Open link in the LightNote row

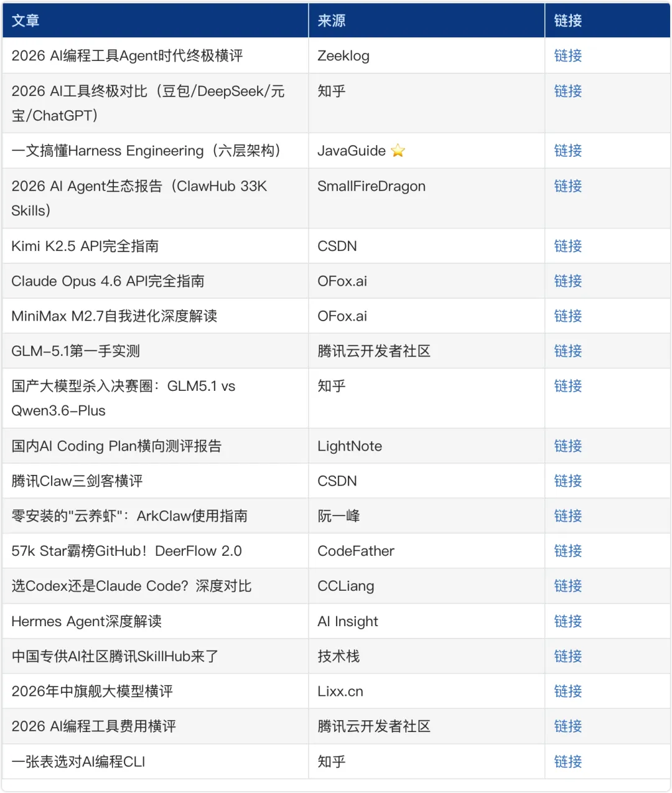click(x=567, y=446)
